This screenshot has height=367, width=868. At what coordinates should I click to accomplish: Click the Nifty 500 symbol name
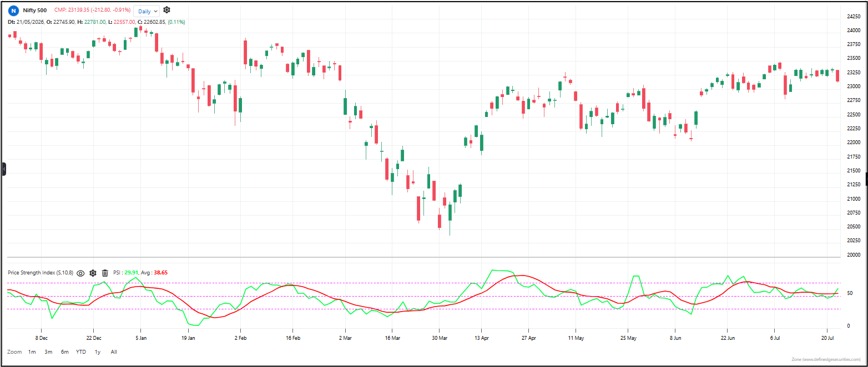[34, 11]
